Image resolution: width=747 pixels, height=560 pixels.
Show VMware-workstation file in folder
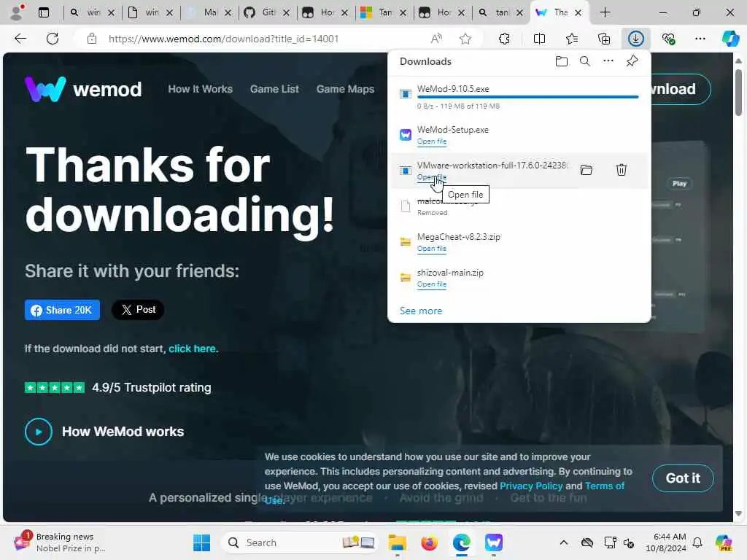[x=586, y=170]
